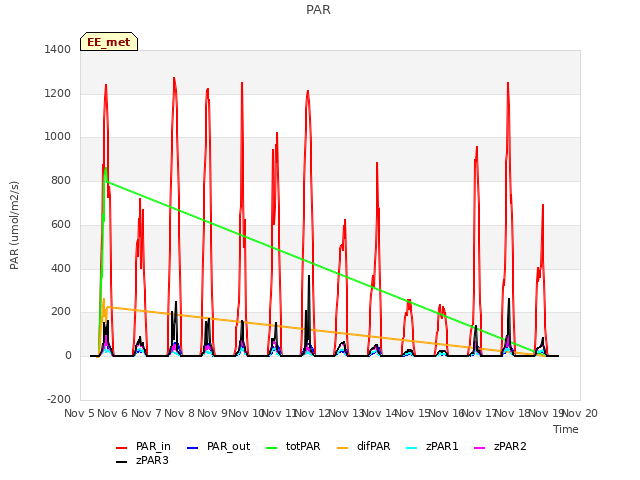Select the zPAR2 legend label

[x=510, y=446]
